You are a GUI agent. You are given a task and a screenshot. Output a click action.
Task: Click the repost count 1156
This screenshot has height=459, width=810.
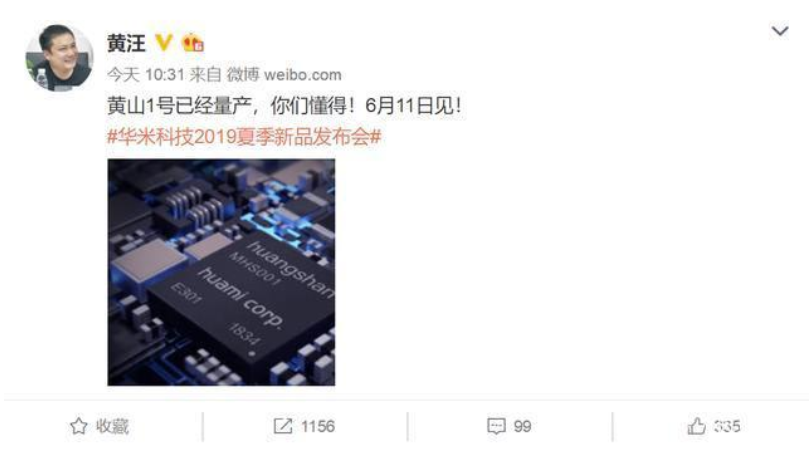[318, 426]
